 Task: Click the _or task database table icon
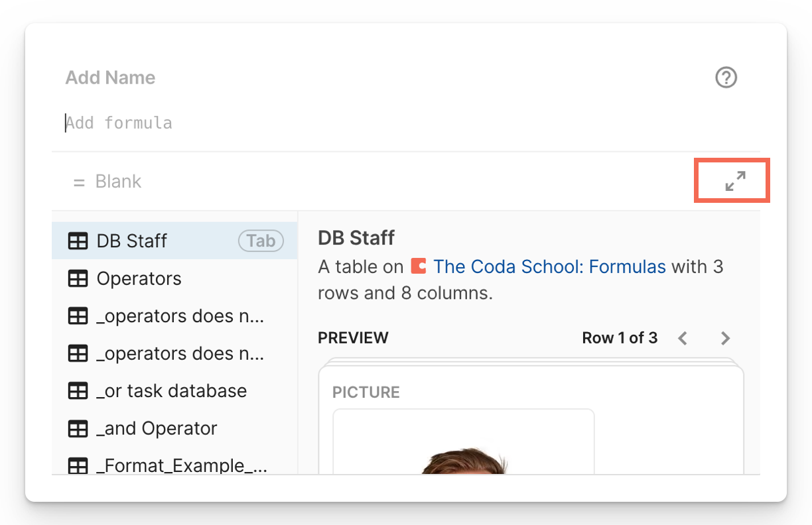[x=78, y=391]
